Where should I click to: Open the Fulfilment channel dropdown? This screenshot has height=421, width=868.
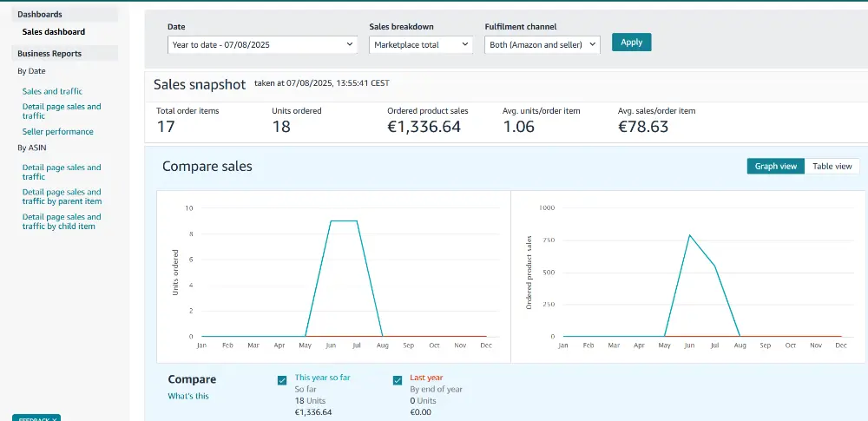point(542,45)
